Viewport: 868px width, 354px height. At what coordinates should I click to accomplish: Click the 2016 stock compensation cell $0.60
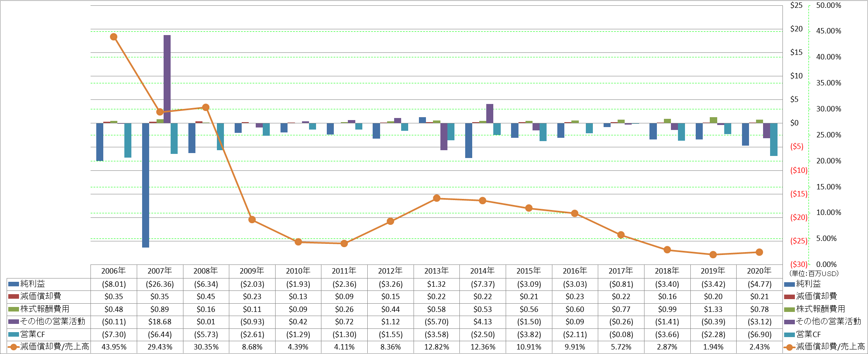pos(575,309)
